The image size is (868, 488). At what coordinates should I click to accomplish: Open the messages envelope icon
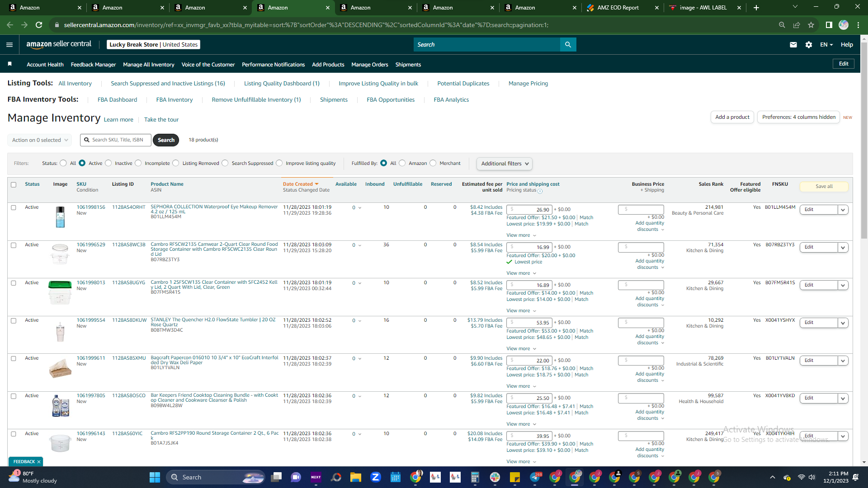793,45
